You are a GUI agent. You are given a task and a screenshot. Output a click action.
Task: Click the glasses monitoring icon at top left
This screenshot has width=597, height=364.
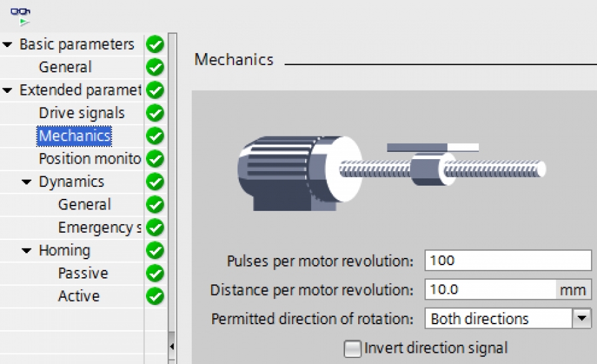coord(21,17)
